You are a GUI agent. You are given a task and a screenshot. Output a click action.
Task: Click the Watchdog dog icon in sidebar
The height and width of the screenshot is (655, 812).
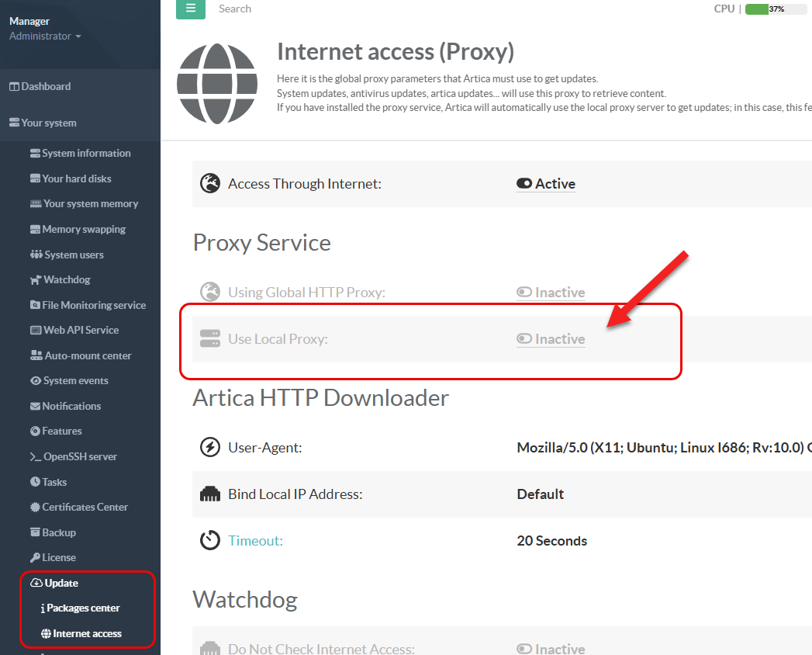[x=36, y=280]
